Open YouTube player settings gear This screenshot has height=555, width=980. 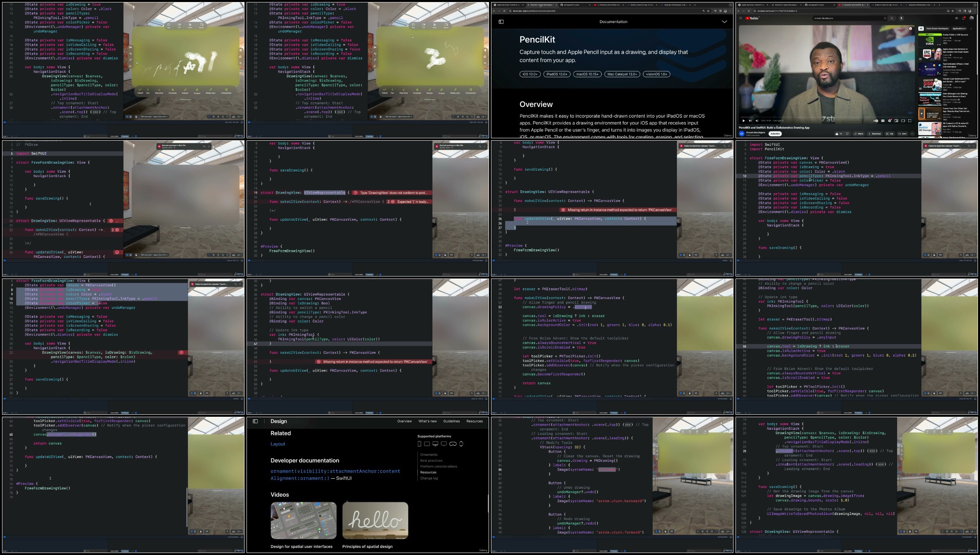click(x=889, y=121)
